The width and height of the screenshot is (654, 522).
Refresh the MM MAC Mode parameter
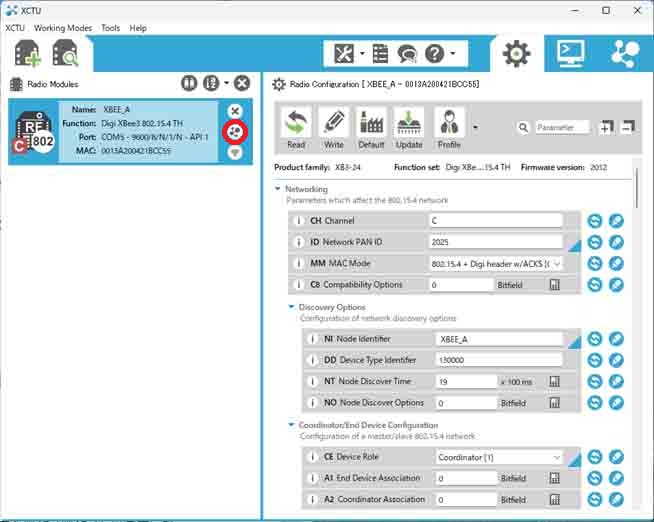click(x=595, y=263)
